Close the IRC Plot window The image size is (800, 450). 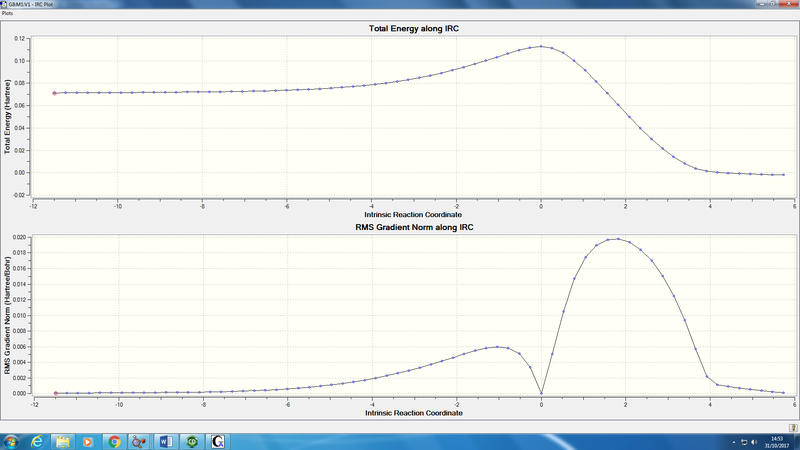788,4
